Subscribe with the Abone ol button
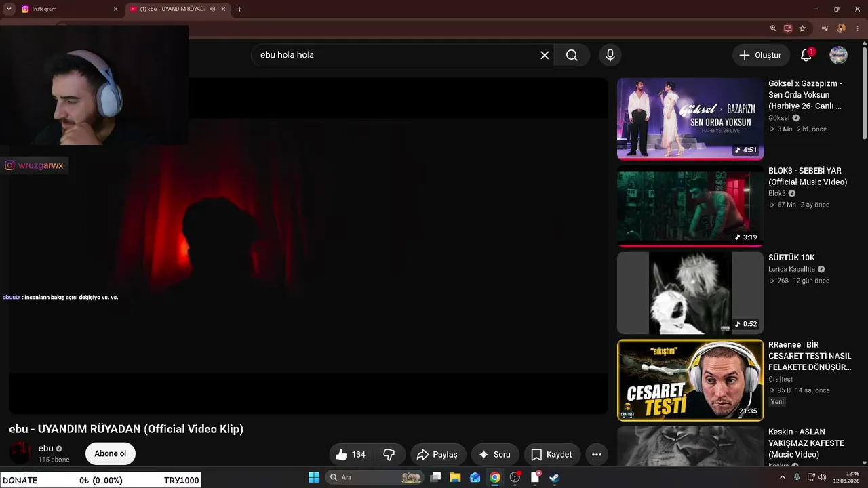 pyautogui.click(x=111, y=453)
